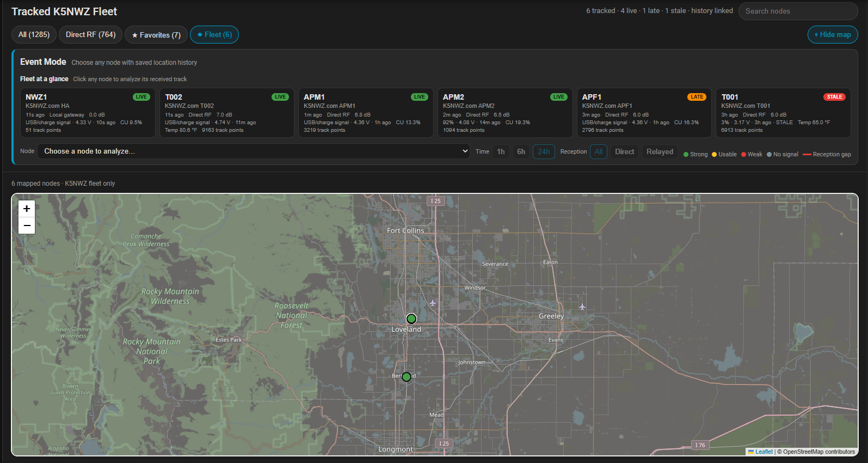Set time range to 1h
Image resolution: width=868 pixels, height=463 pixels.
tap(501, 151)
